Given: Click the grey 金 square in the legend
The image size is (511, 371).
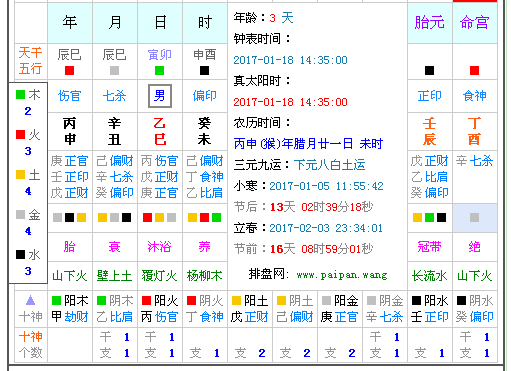Looking at the screenshot, I should (x=20, y=215).
